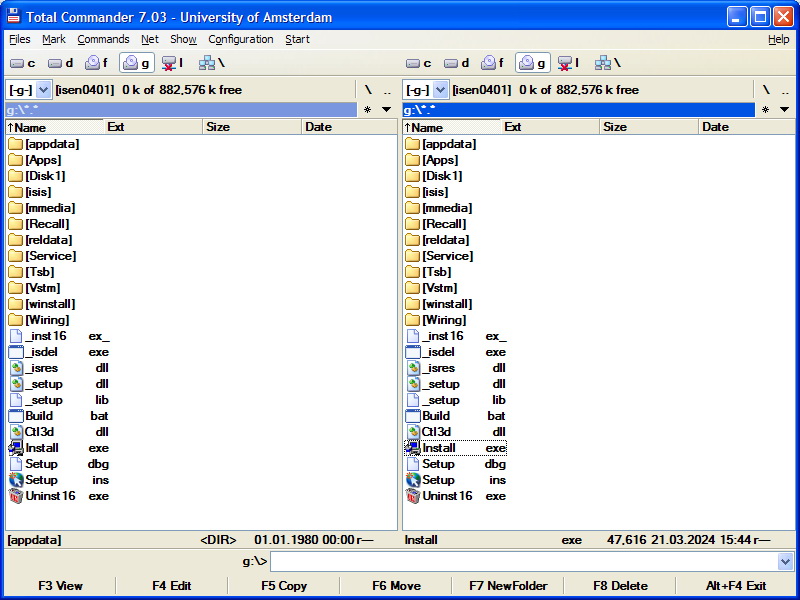This screenshot has height=600, width=800.
Task: Expand the command line history dropdown
Action: tap(785, 562)
